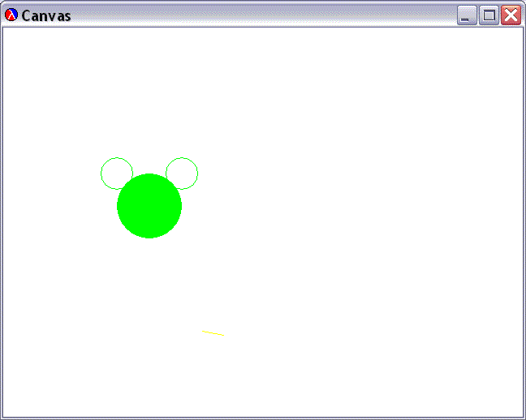Viewport: 526px width, 420px height.
Task: Click empty title bar space beside Canvas title
Action: click(260, 15)
